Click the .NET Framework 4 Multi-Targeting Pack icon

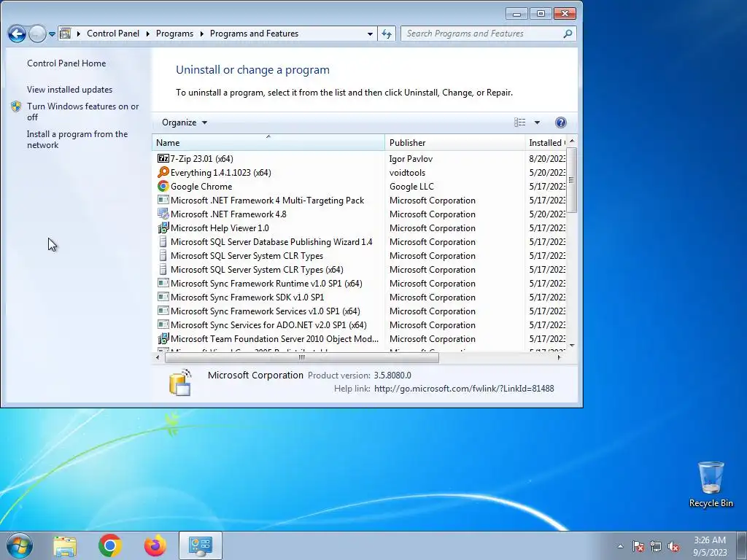coord(163,200)
